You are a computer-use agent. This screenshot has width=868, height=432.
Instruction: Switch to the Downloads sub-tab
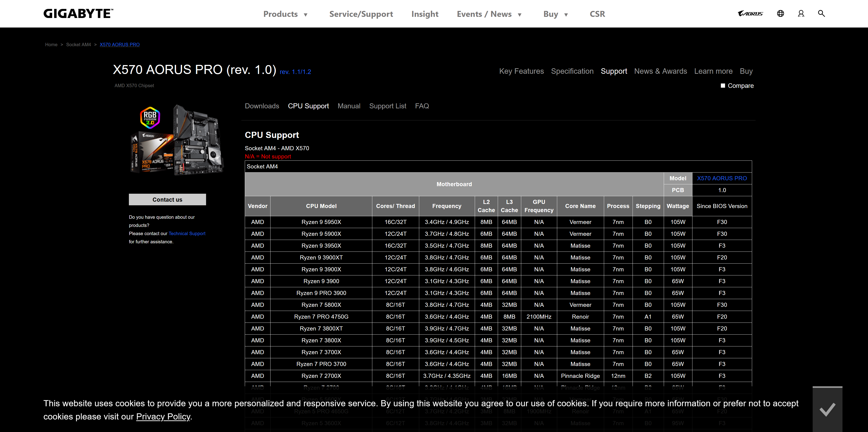point(262,106)
